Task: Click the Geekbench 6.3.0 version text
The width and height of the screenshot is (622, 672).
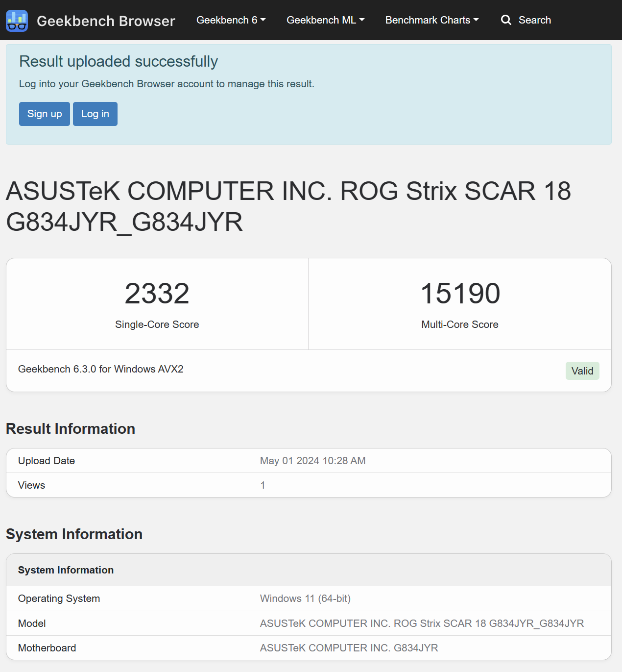Action: pos(101,369)
